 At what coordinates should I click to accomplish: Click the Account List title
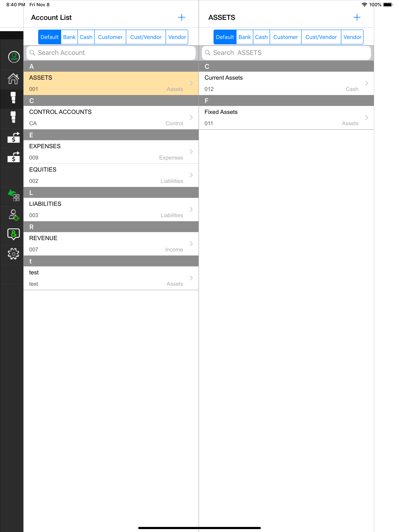pos(51,17)
